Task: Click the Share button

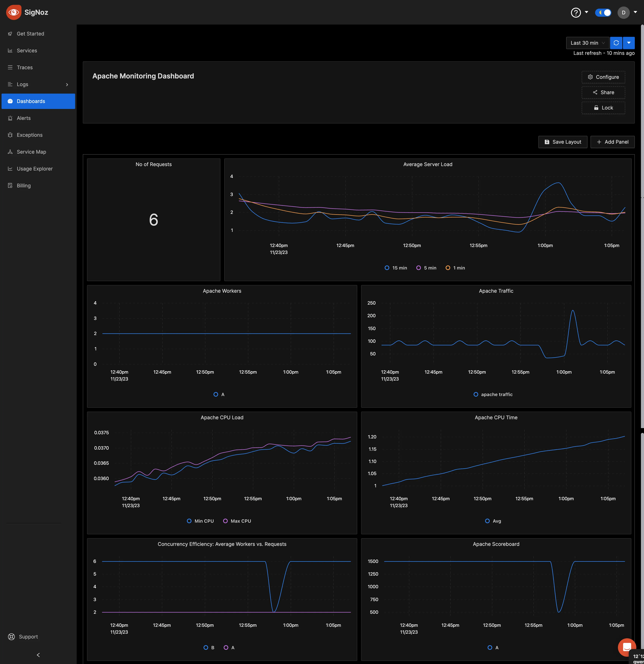Action: click(x=603, y=92)
